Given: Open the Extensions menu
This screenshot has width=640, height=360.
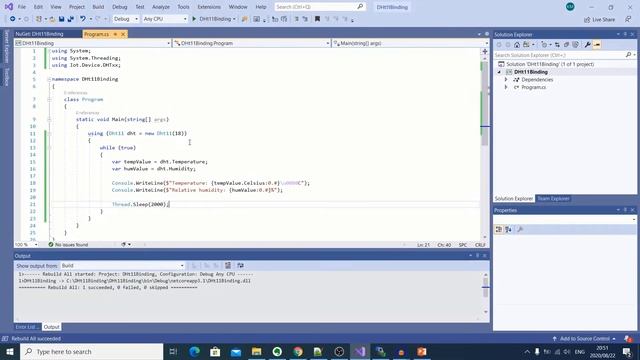Looking at the screenshot, I should pos(209,7).
